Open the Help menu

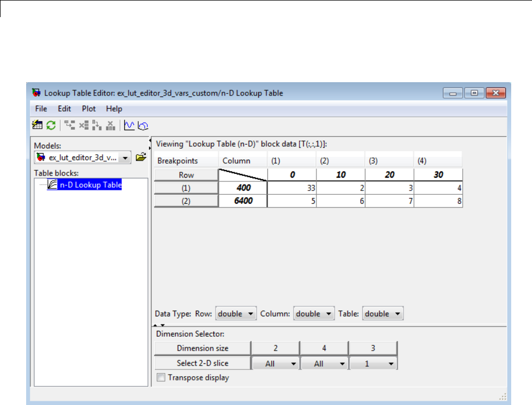pyautogui.click(x=114, y=109)
